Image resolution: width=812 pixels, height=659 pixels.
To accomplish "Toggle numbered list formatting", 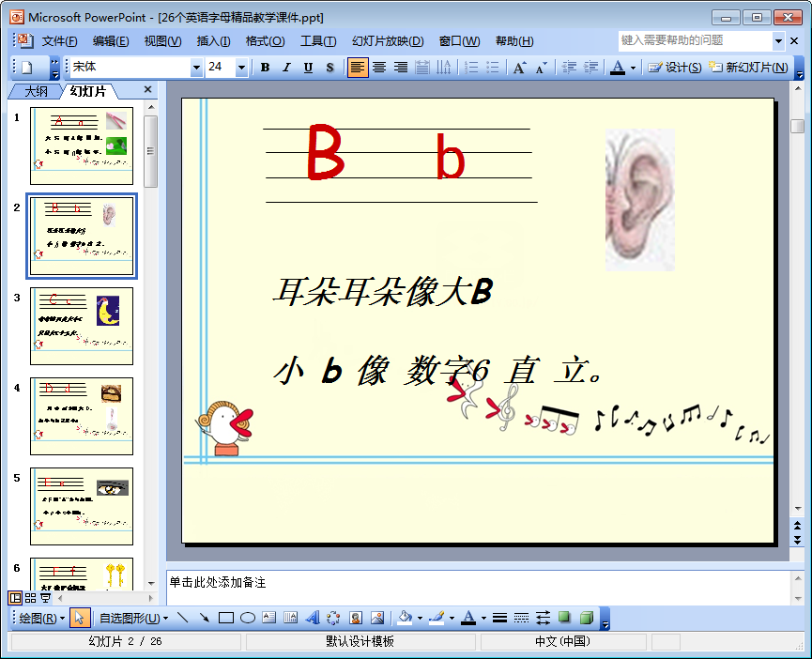I will pos(470,68).
